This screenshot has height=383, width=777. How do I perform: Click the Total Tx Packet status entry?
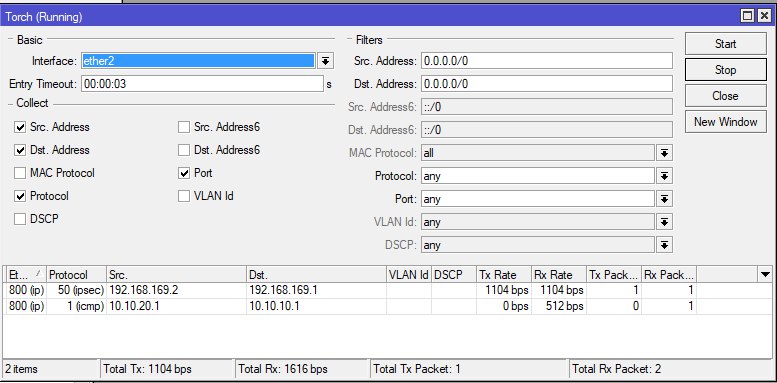[x=469, y=369]
